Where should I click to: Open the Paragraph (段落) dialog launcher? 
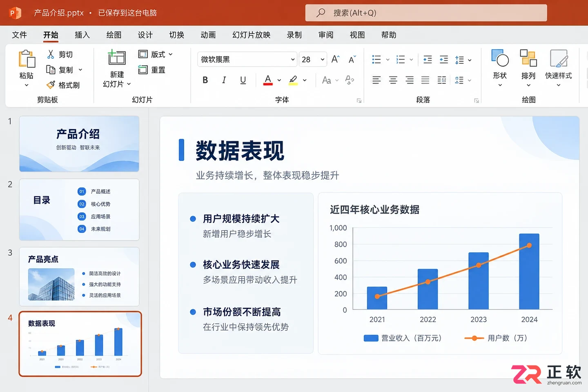tap(476, 100)
